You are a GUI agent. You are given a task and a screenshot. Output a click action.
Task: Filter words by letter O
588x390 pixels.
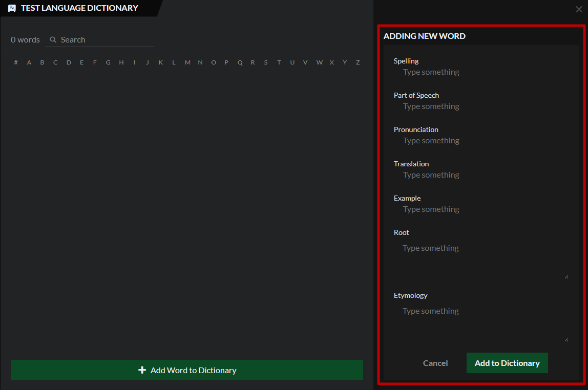pos(214,62)
